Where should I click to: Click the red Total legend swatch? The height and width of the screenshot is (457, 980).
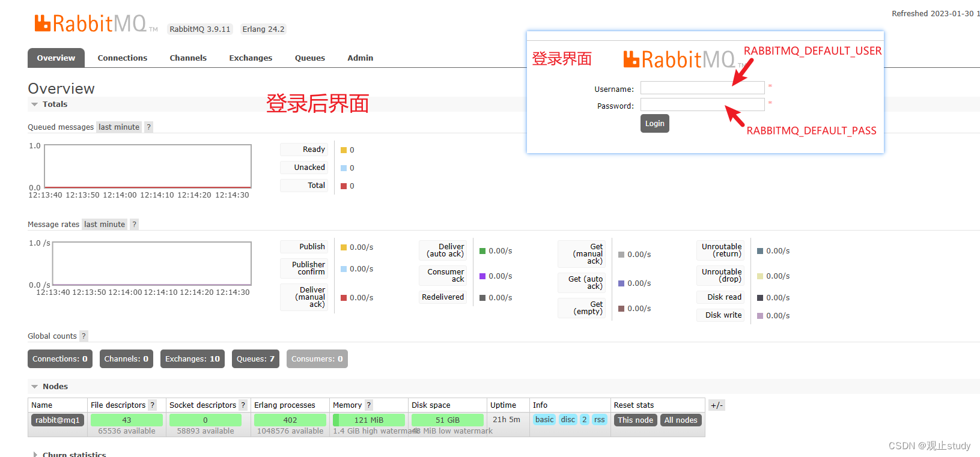tap(344, 186)
